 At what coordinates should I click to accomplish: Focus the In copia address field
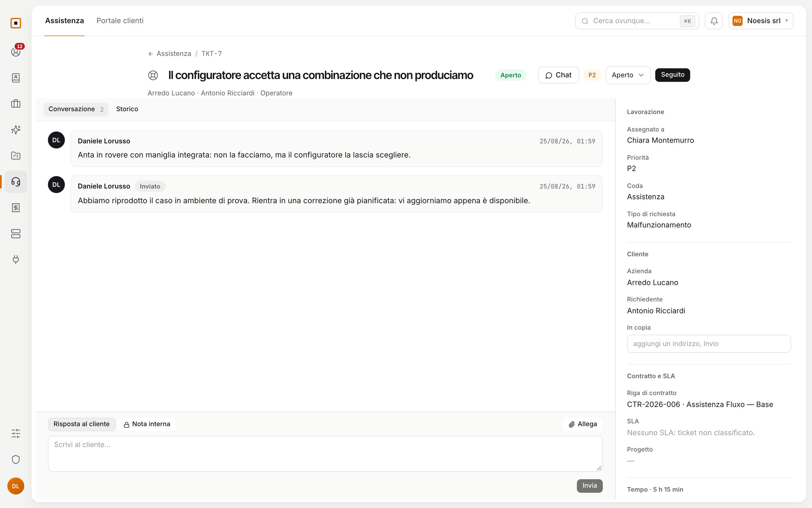(709, 343)
